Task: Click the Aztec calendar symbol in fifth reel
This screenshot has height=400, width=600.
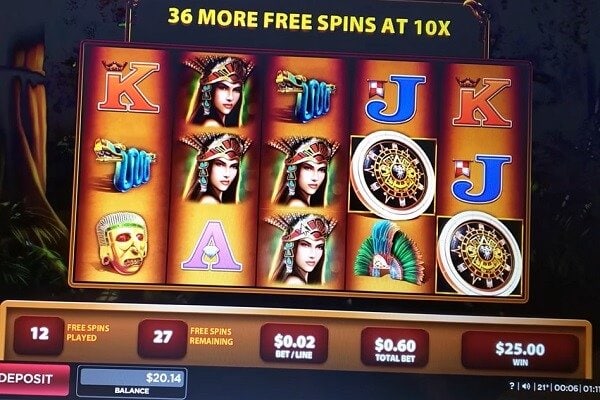Action: point(479,253)
